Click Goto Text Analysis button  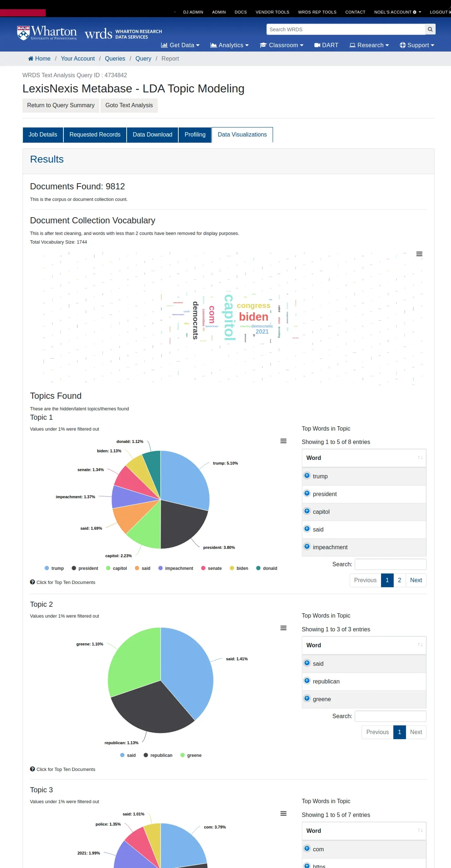tap(129, 105)
